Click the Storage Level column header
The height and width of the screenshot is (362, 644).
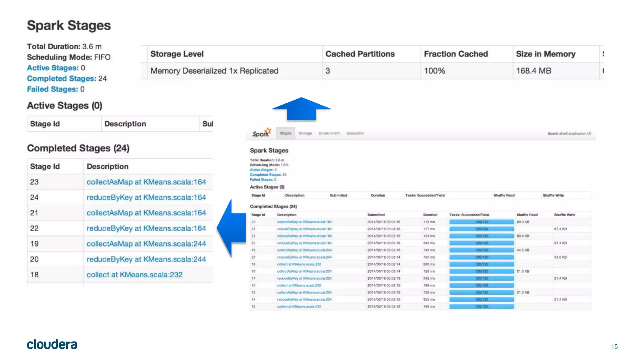[x=177, y=54]
